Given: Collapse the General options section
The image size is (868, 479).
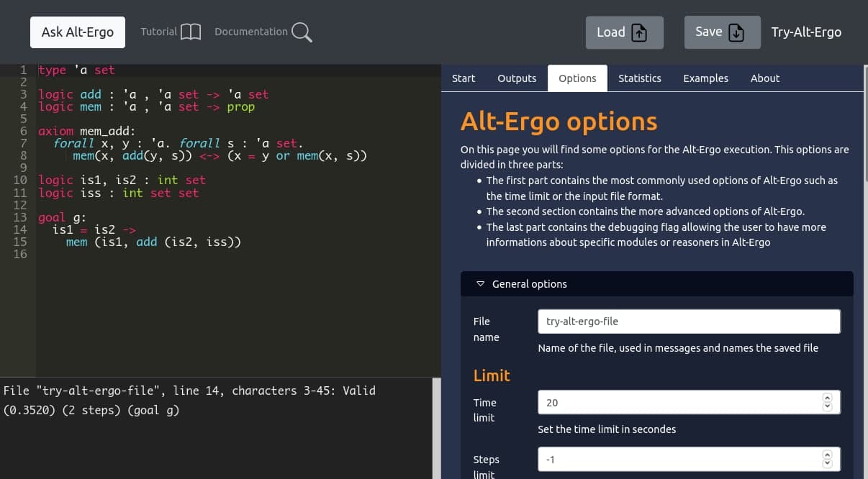Looking at the screenshot, I should point(481,284).
